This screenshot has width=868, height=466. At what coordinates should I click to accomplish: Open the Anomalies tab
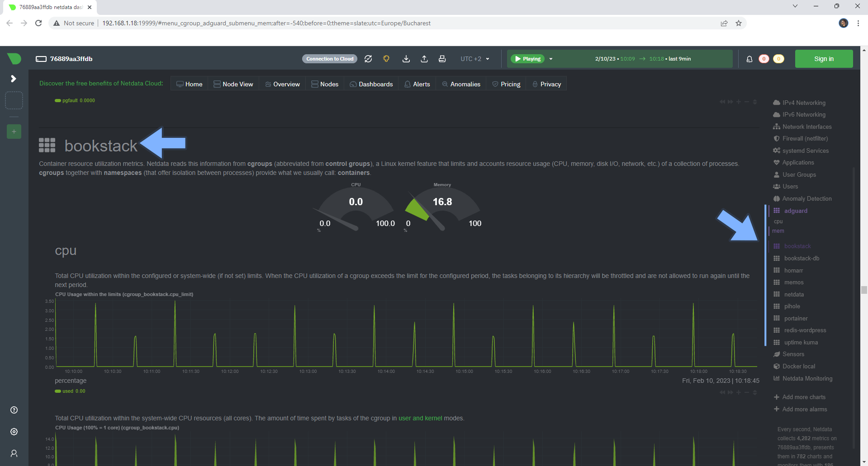461,84
